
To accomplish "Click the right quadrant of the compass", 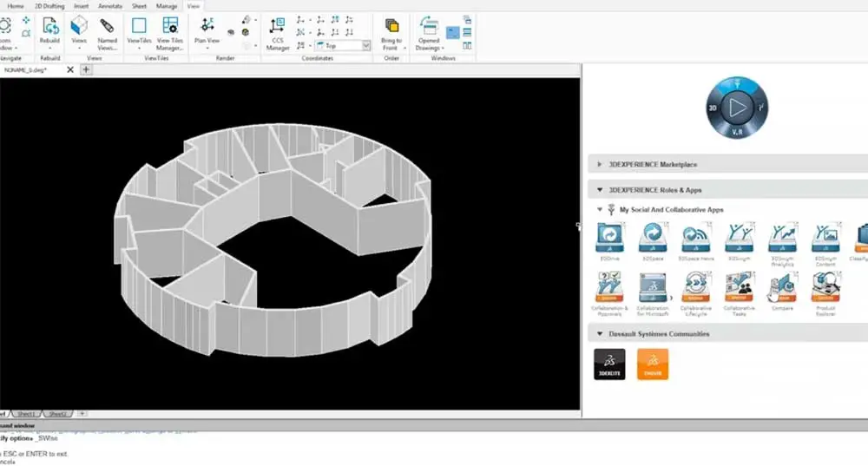I will [x=760, y=108].
